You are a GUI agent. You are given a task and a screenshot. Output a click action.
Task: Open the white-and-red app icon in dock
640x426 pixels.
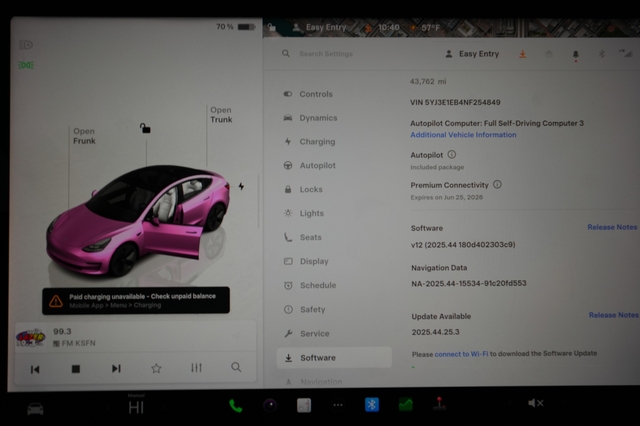pos(304,405)
